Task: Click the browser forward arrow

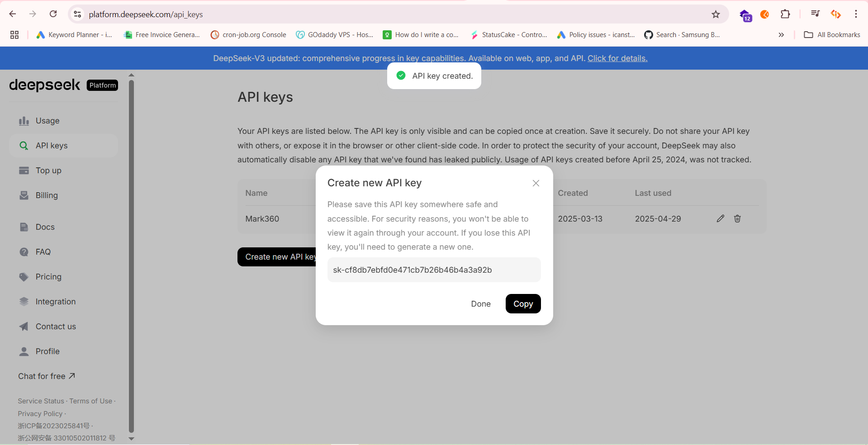Action: (33, 14)
